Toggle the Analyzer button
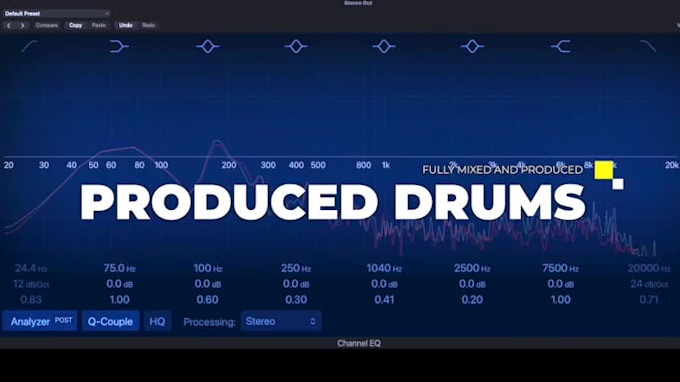The width and height of the screenshot is (680, 382). point(39,321)
